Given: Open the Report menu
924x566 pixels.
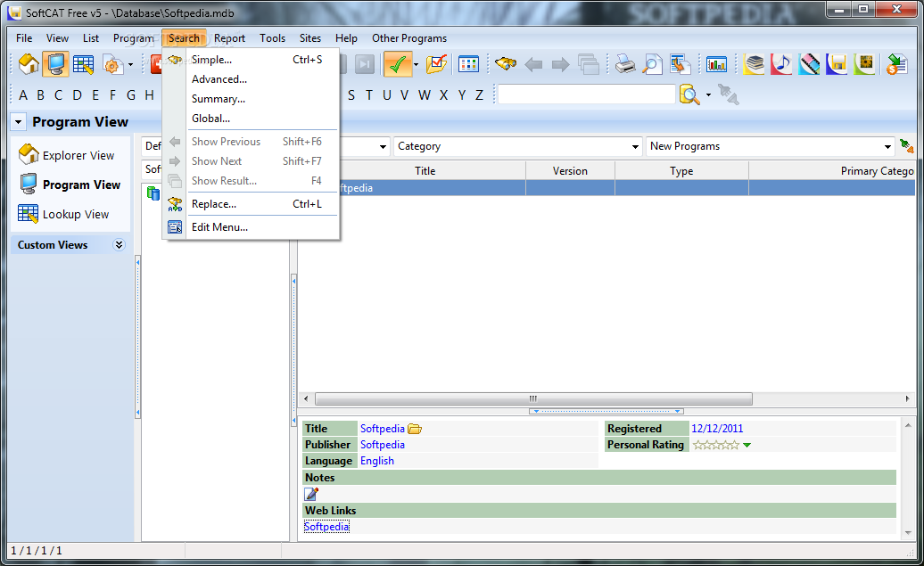Looking at the screenshot, I should (229, 38).
